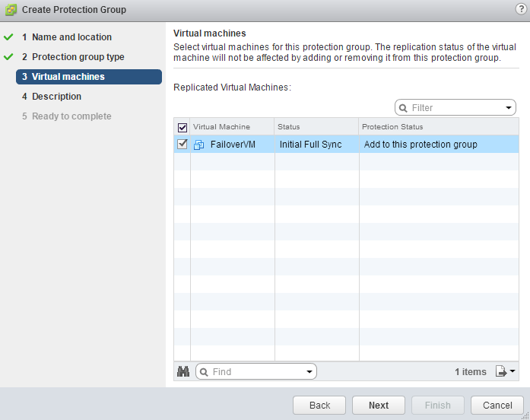
Task: Uncheck the FailoverVM row checkbox
Action: coord(182,145)
